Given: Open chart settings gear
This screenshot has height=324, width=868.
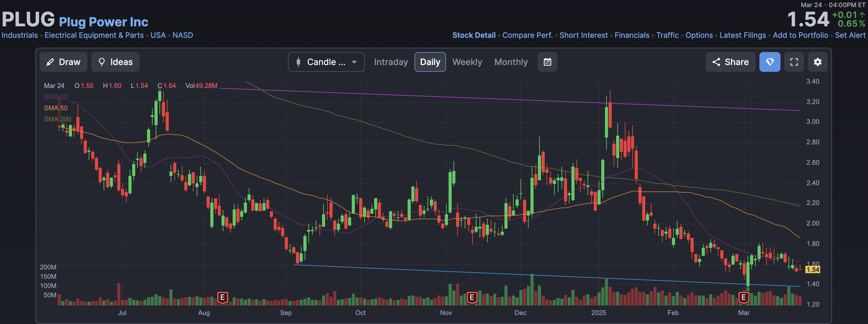Looking at the screenshot, I should (x=817, y=62).
